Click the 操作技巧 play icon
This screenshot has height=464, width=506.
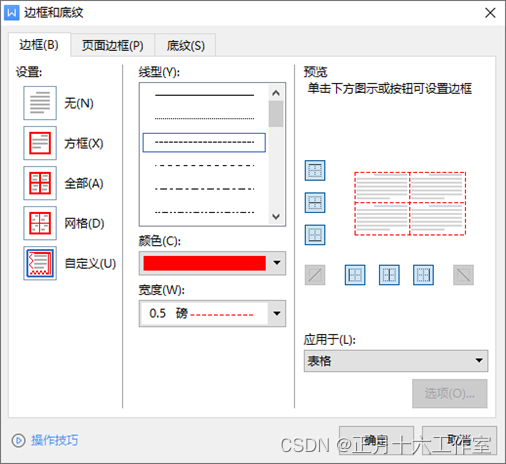pyautogui.click(x=18, y=440)
